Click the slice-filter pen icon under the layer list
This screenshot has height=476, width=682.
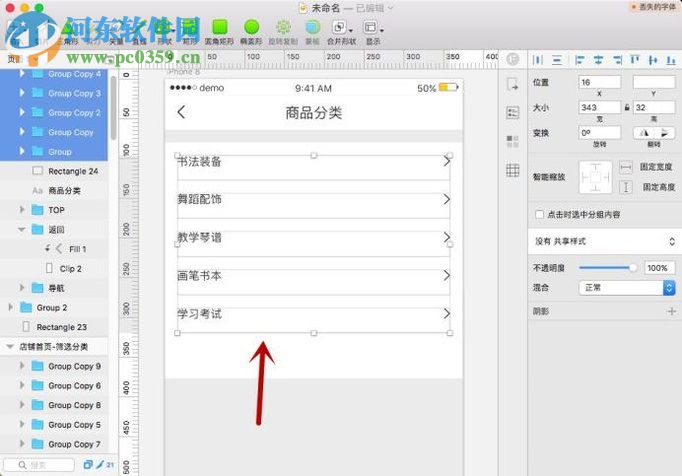pyautogui.click(x=100, y=464)
